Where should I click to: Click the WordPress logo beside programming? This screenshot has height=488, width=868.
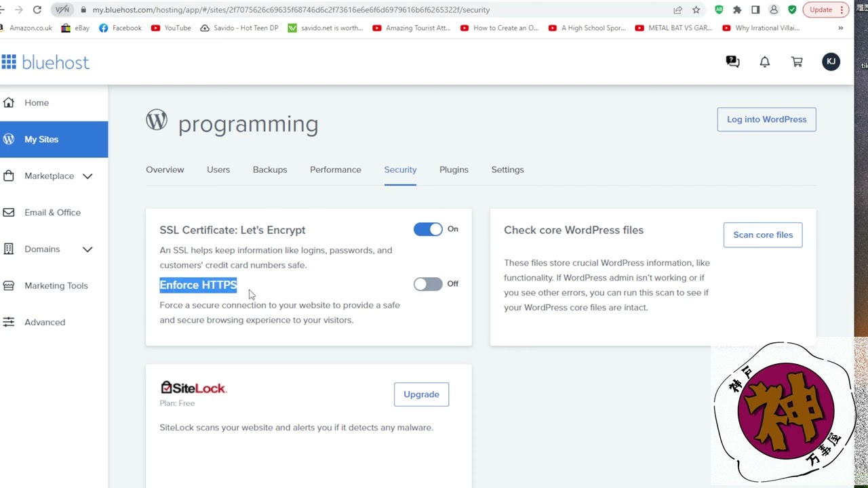[x=156, y=120]
